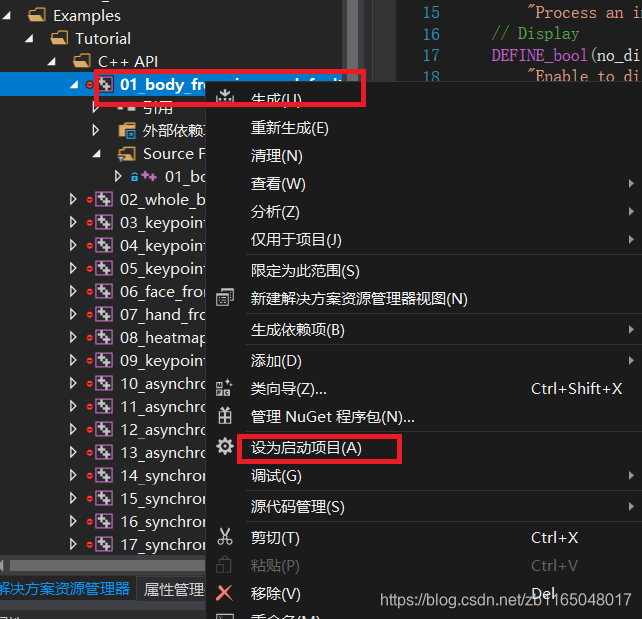The image size is (642, 619).
Task: Select the 15_synchro project row
Action: coord(102,498)
